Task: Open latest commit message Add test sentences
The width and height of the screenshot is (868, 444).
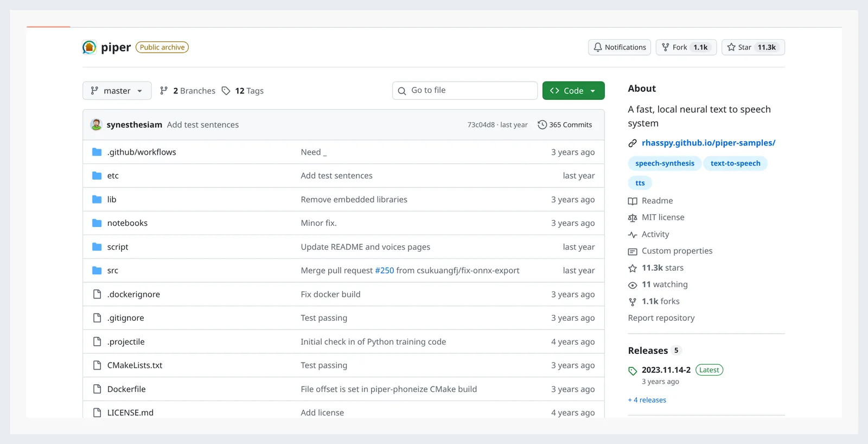Action: [x=203, y=125]
